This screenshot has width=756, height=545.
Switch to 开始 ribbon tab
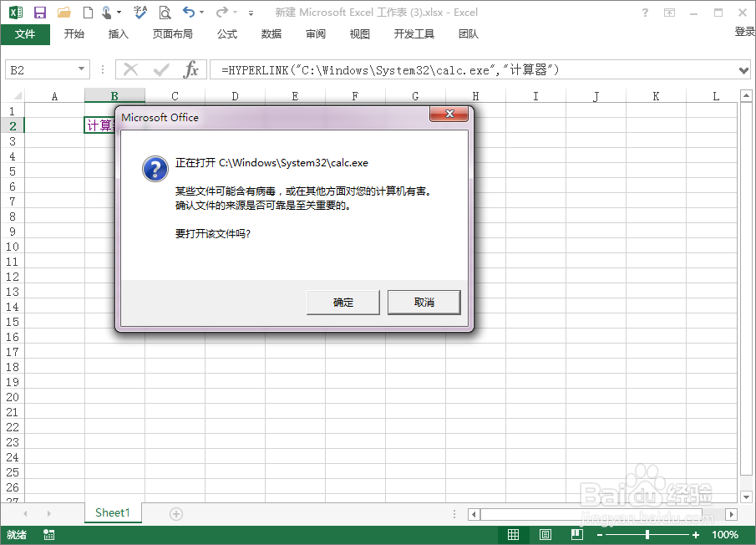pyautogui.click(x=74, y=33)
